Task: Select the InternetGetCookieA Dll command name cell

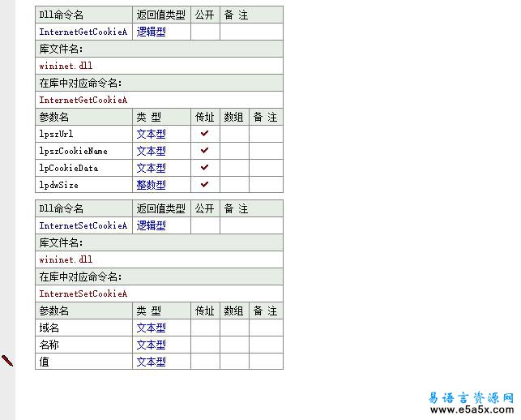Action: [83, 32]
